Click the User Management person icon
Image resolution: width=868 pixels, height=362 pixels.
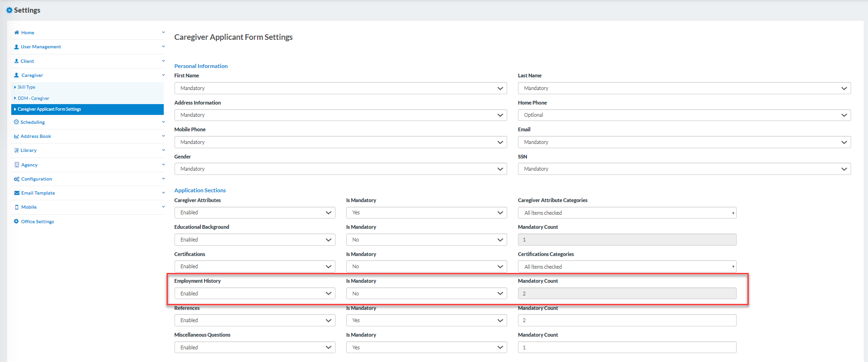pyautogui.click(x=16, y=47)
